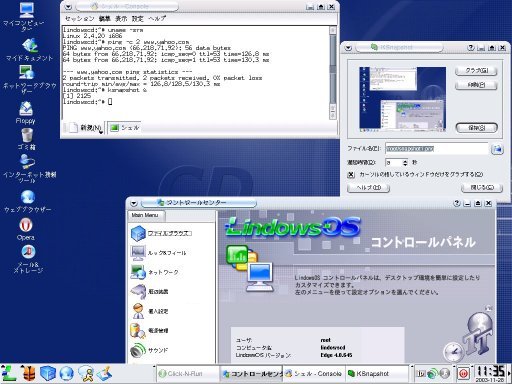Open the control center window menu arrow
Image resolution: width=512 pixels, height=384 pixels.
[x=134, y=203]
